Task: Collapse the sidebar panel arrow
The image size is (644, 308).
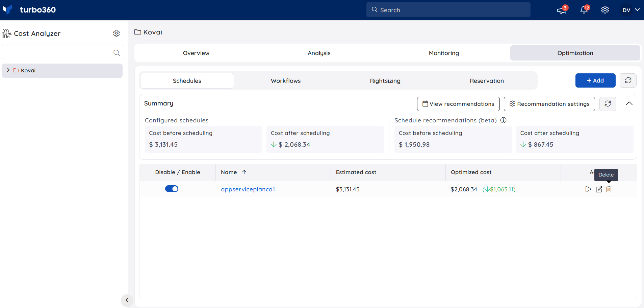Action: tap(127, 300)
